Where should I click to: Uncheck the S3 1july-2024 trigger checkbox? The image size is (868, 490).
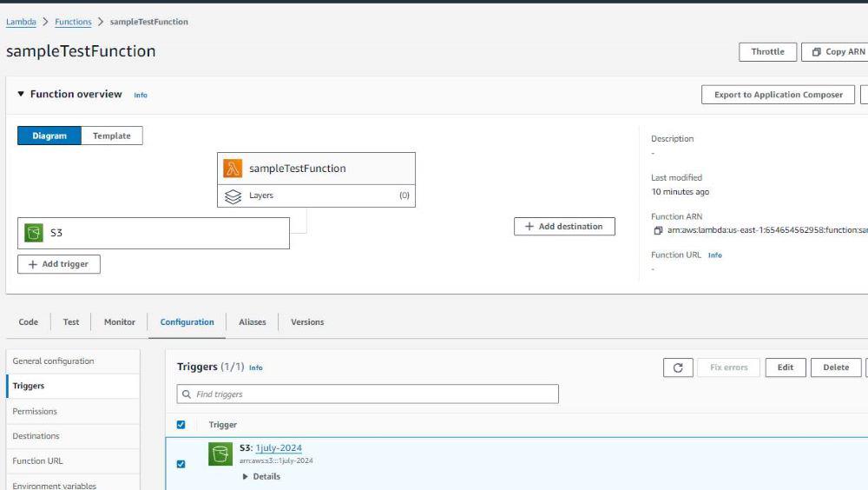(181, 464)
